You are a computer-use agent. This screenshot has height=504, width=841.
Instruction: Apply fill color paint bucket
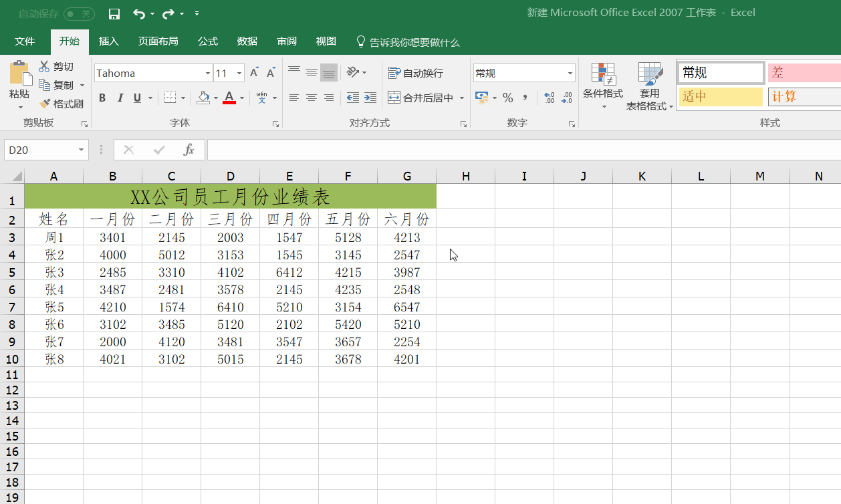coord(203,98)
